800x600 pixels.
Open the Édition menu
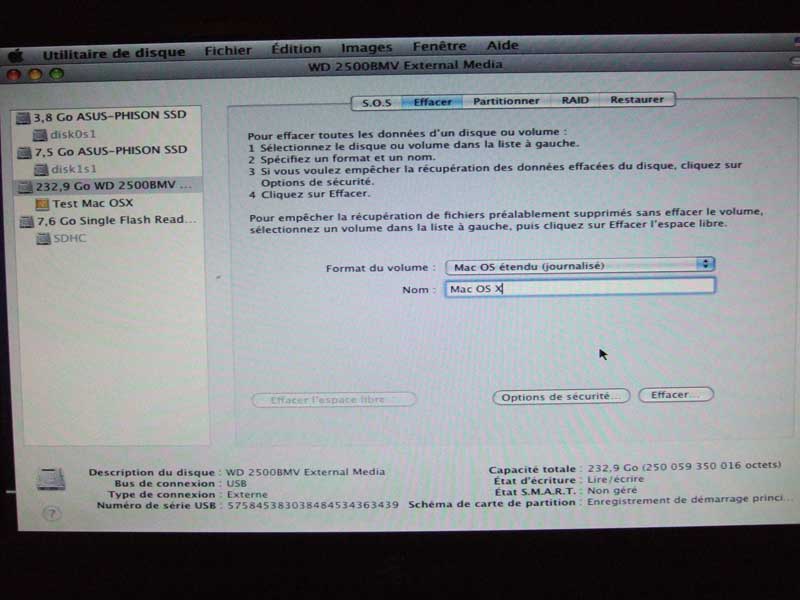click(296, 49)
